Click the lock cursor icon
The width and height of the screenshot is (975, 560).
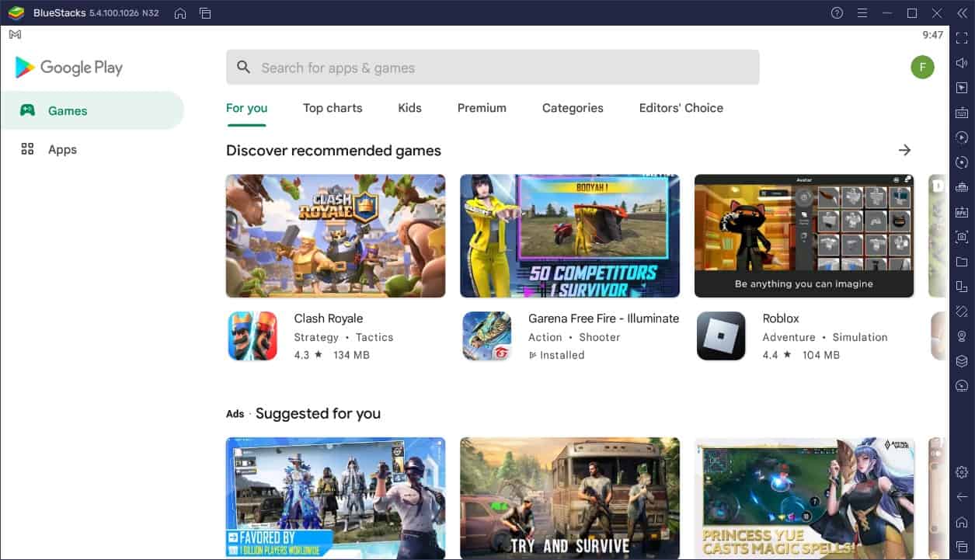962,88
